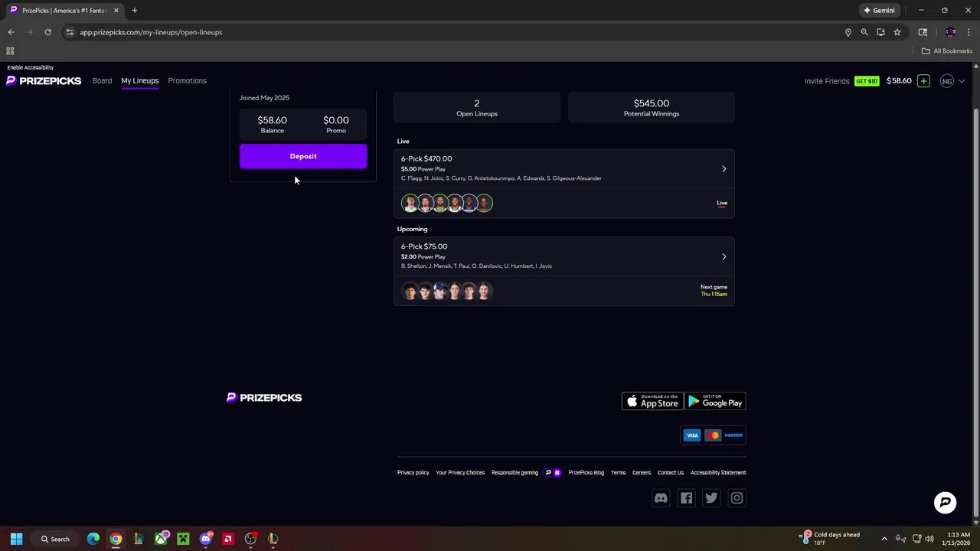Click the Twitter social icon
Screen dimensions: 980x551
tap(711, 498)
